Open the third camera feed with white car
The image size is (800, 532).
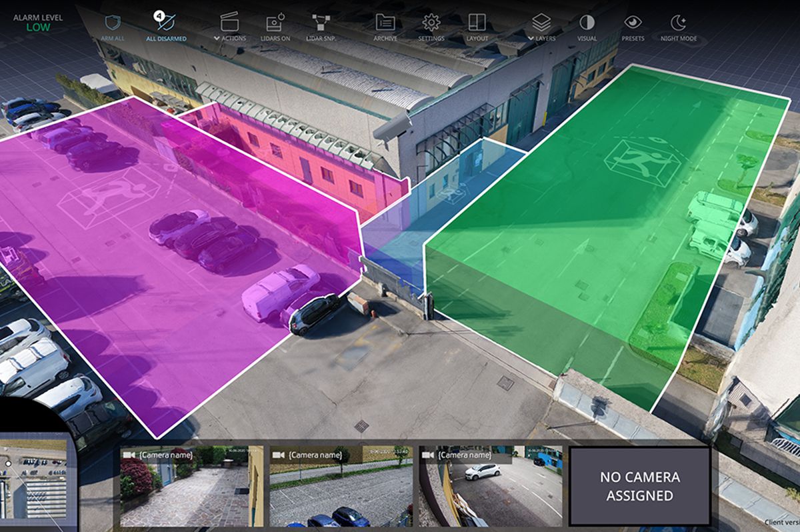(491, 487)
